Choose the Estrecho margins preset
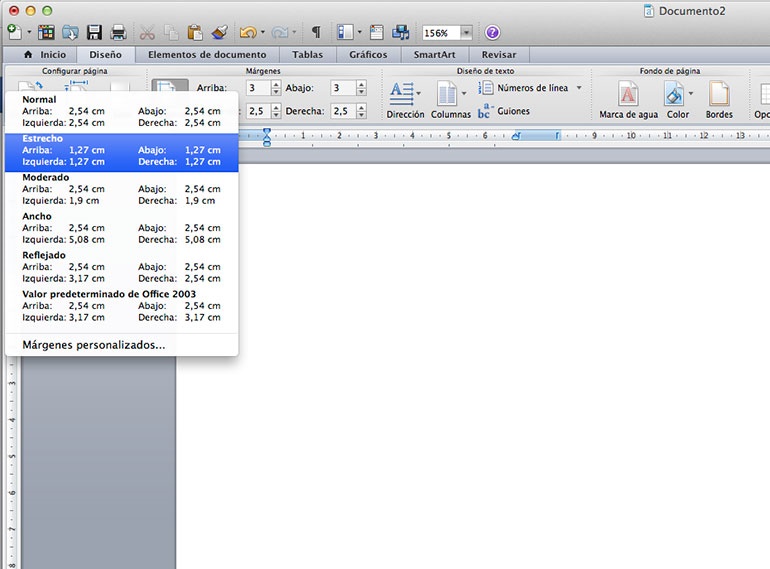 pos(121,152)
